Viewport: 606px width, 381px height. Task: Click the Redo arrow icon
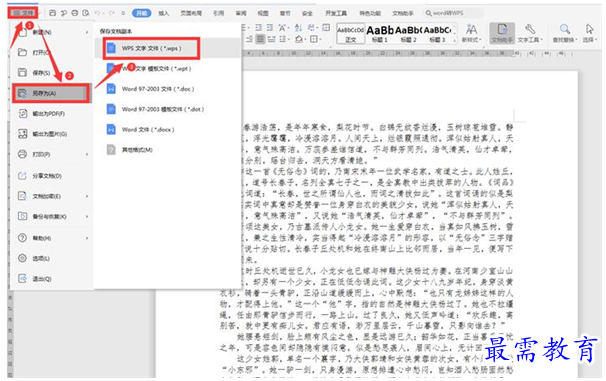tap(112, 13)
